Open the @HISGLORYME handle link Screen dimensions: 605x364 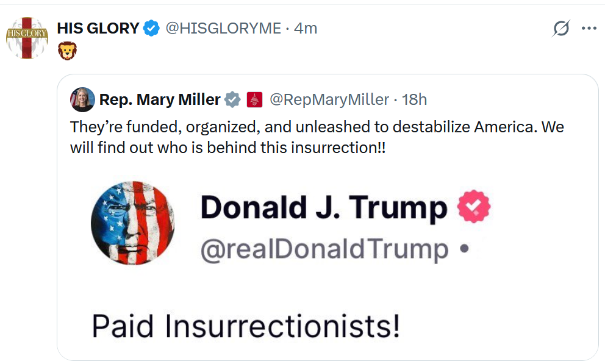[x=223, y=28]
